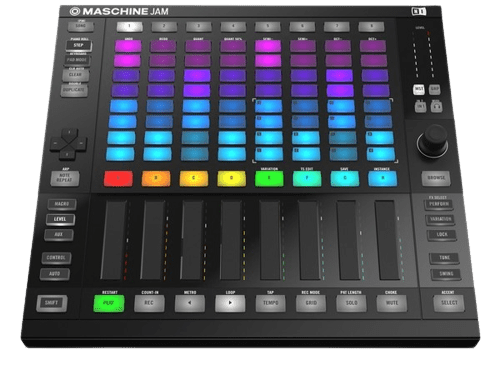The width and height of the screenshot is (500, 370).
Task: Select scene button 4
Action: (233, 26)
